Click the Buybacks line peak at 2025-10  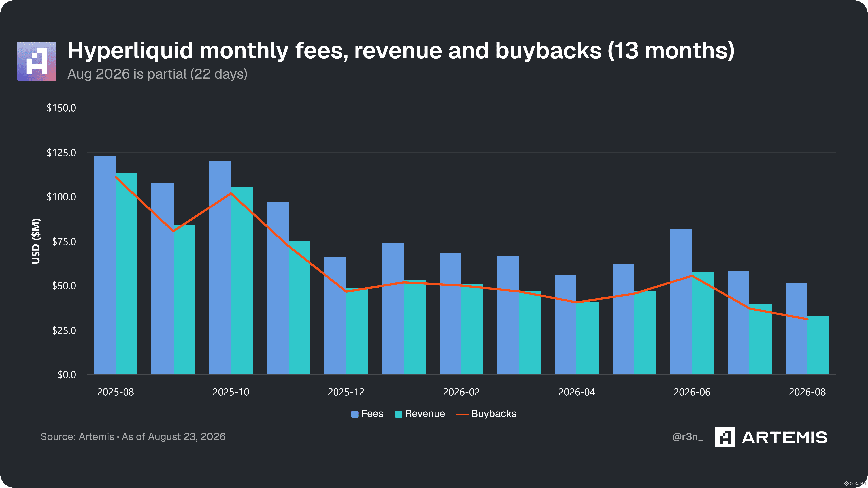(231, 193)
